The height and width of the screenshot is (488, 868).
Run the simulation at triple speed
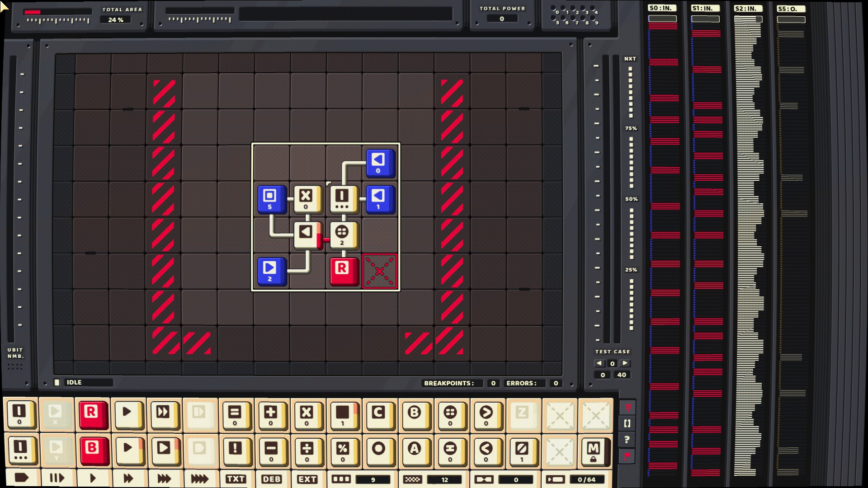pos(164,479)
